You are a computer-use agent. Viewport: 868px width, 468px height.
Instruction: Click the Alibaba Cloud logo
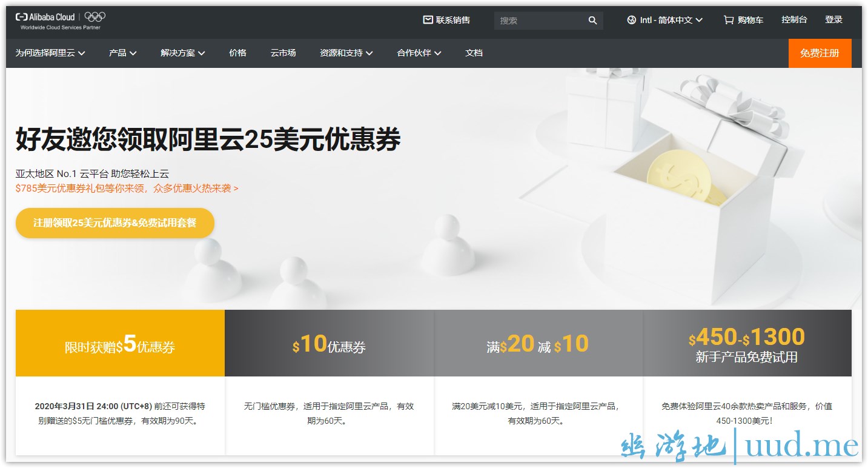(45, 18)
